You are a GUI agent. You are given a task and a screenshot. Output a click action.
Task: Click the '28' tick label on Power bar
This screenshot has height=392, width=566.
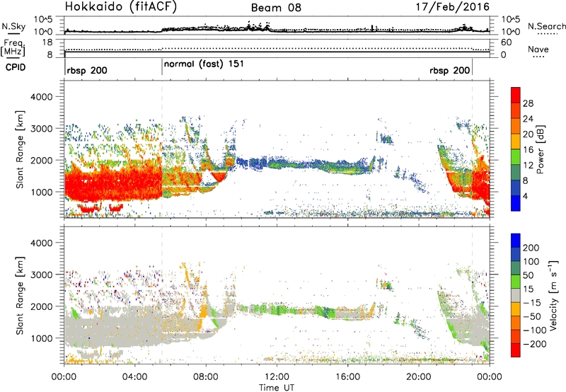[528, 103]
